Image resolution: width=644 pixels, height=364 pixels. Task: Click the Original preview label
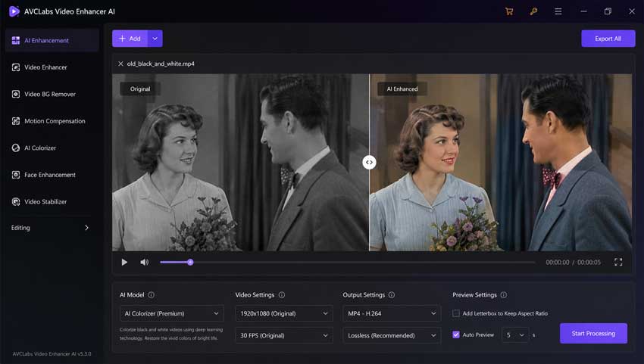pos(140,89)
